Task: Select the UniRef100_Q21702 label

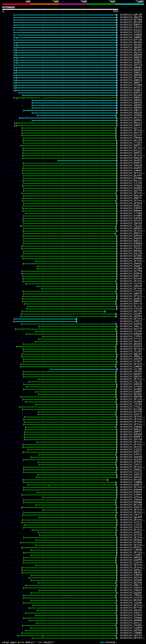Action: point(131,128)
